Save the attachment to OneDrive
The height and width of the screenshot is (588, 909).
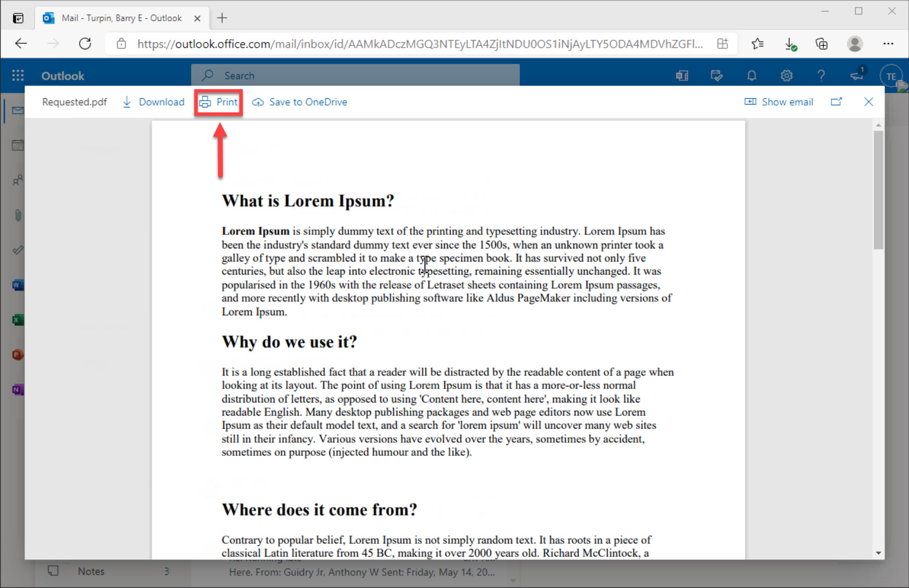300,102
